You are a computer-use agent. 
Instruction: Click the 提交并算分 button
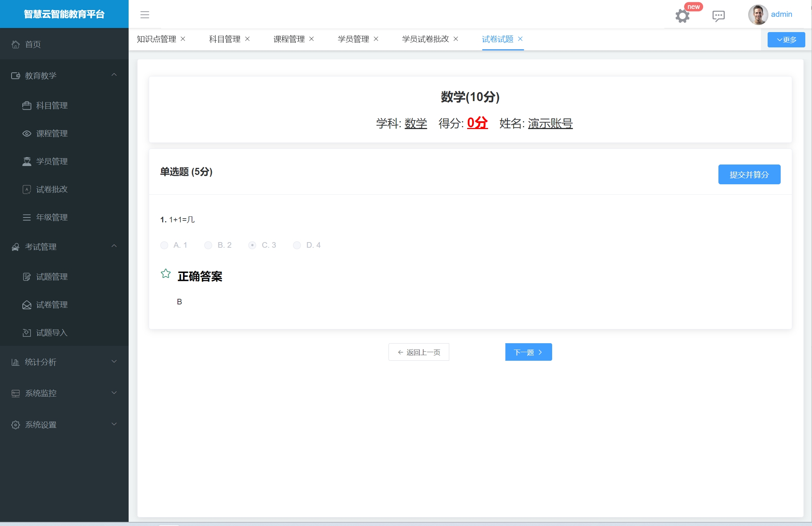tap(749, 175)
